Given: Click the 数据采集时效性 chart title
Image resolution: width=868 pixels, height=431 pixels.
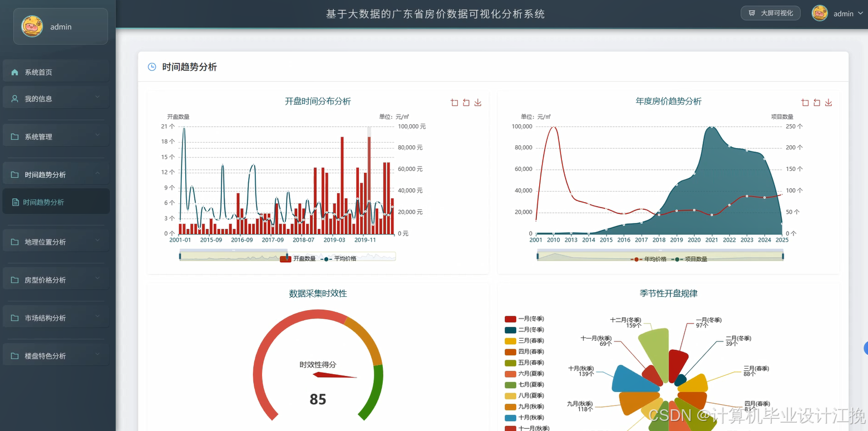Looking at the screenshot, I should pyautogui.click(x=318, y=293).
